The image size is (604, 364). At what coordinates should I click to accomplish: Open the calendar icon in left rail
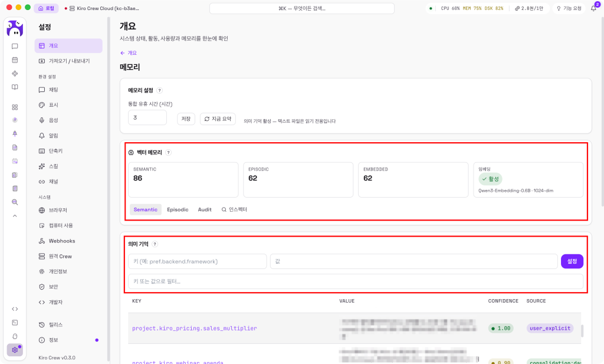[x=15, y=60]
